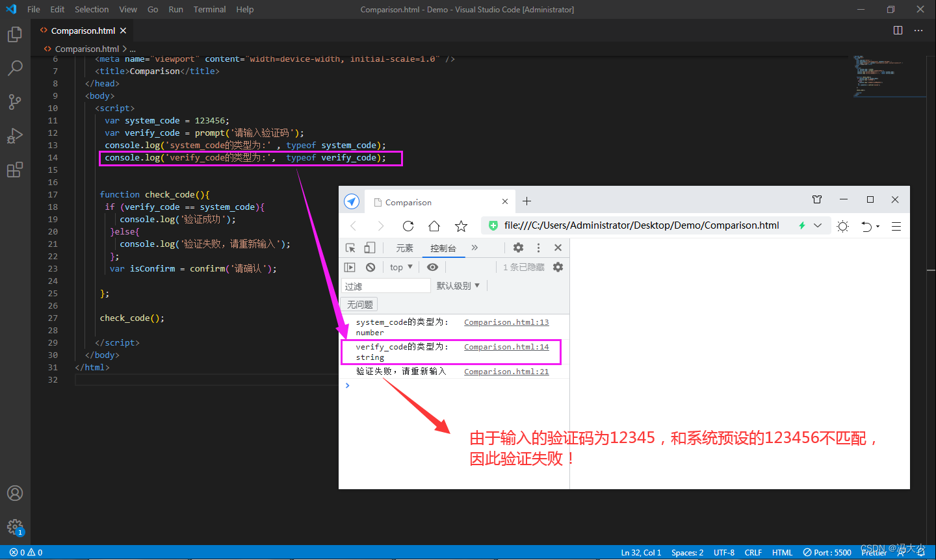The width and height of the screenshot is (936, 560).
Task: Open the browser hamburger menu
Action: pos(896,226)
